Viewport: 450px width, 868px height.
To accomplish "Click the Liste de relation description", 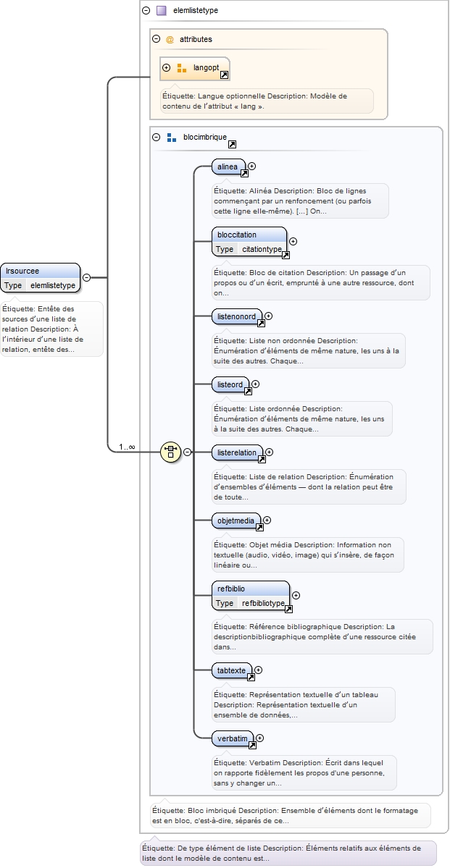I will coord(309,487).
